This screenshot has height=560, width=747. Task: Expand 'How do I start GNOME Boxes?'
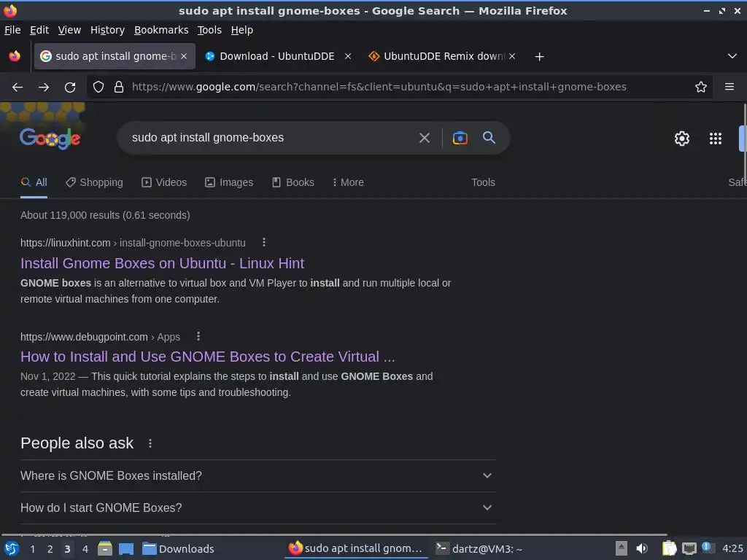click(258, 507)
